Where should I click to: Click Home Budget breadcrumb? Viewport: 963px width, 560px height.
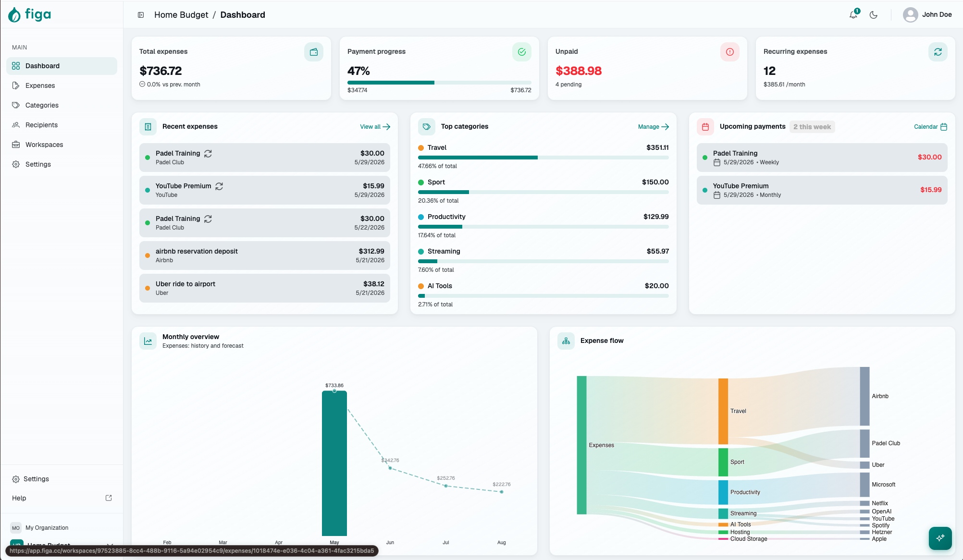181,15
